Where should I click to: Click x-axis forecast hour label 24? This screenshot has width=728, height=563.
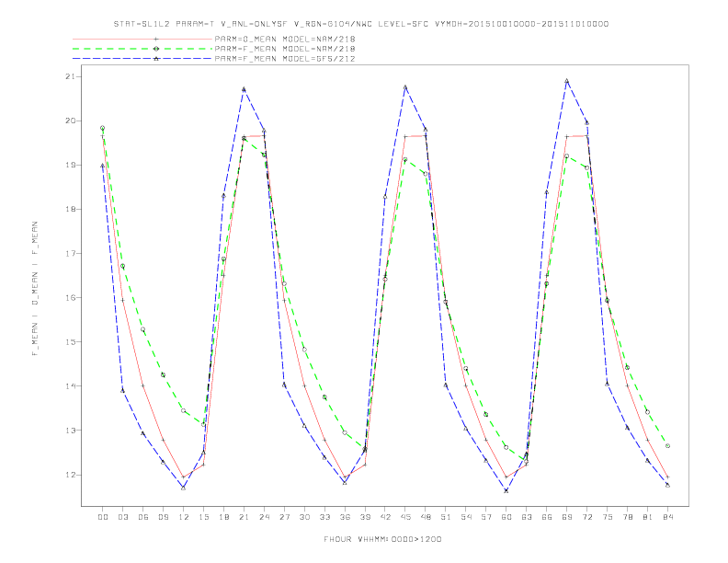coord(264,517)
